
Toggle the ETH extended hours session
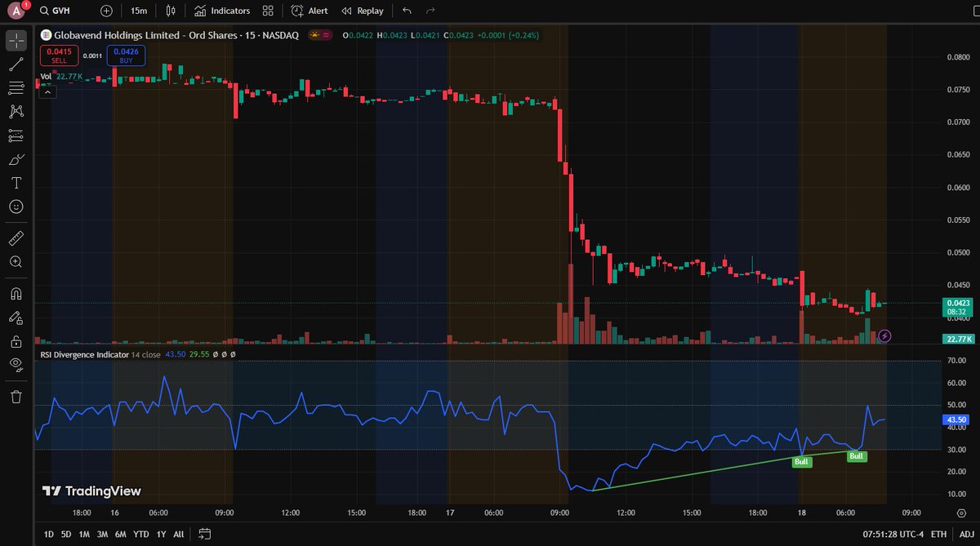point(938,535)
